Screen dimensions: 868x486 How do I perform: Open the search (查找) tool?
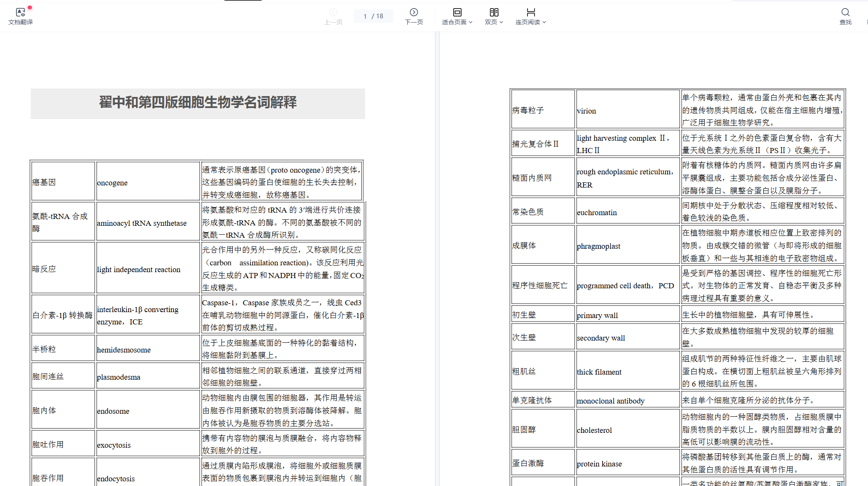point(845,13)
